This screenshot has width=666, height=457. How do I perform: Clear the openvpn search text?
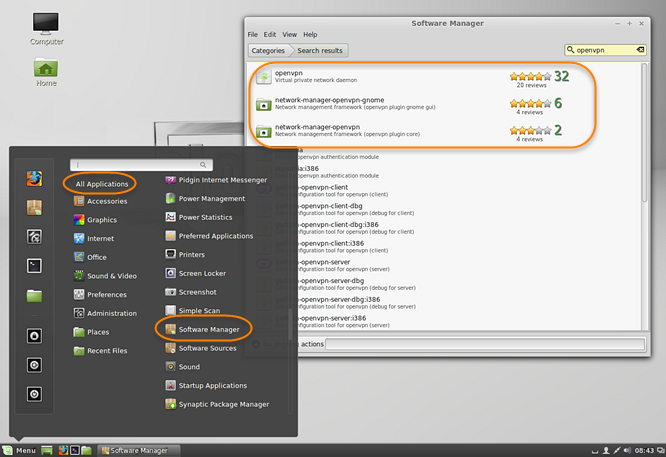point(640,50)
